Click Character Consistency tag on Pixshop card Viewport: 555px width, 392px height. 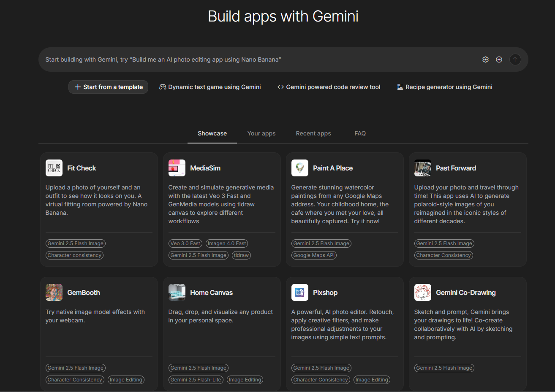321,380
